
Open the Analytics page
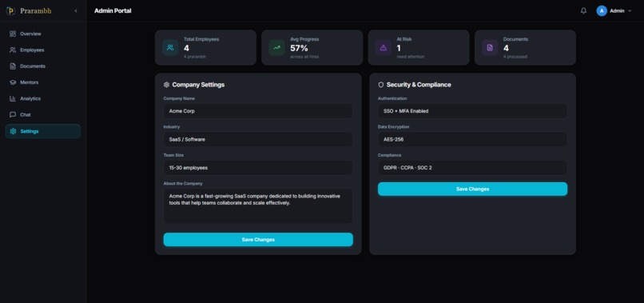43,98
